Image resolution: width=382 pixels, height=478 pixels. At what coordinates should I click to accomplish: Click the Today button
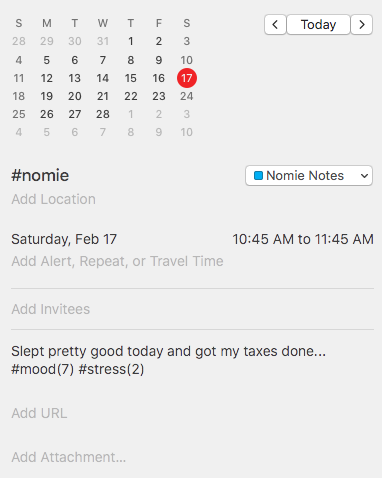318,24
